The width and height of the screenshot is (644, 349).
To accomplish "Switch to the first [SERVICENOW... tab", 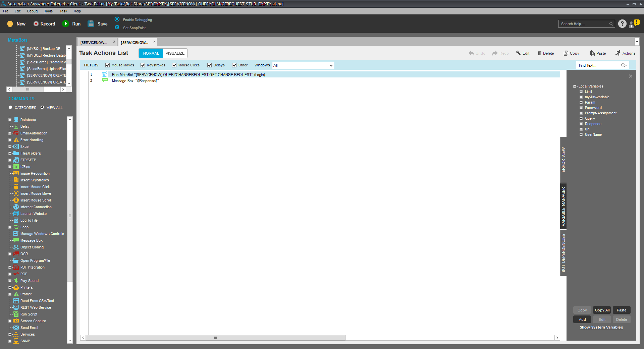I will click(x=97, y=42).
